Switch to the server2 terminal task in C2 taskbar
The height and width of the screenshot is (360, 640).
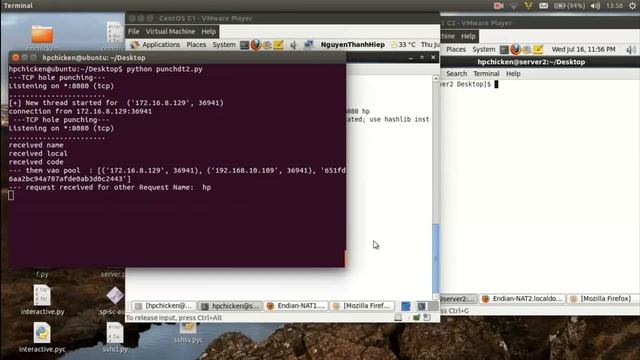(x=459, y=299)
